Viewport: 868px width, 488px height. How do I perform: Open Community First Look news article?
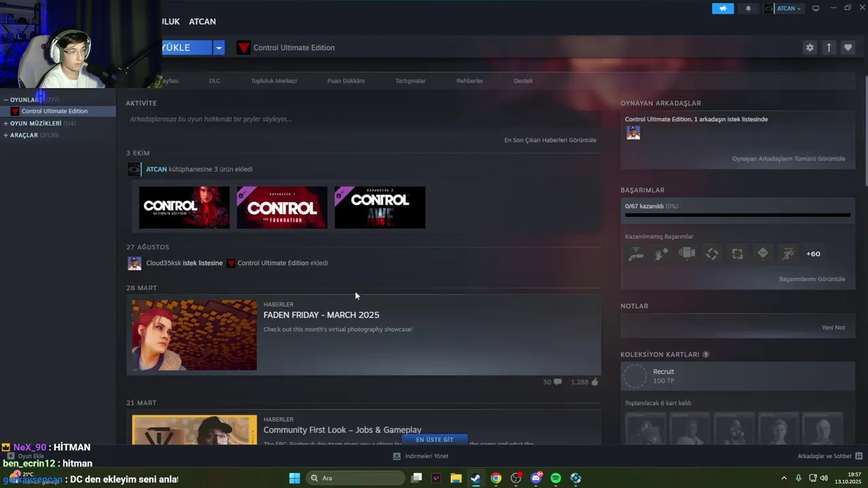(x=342, y=430)
